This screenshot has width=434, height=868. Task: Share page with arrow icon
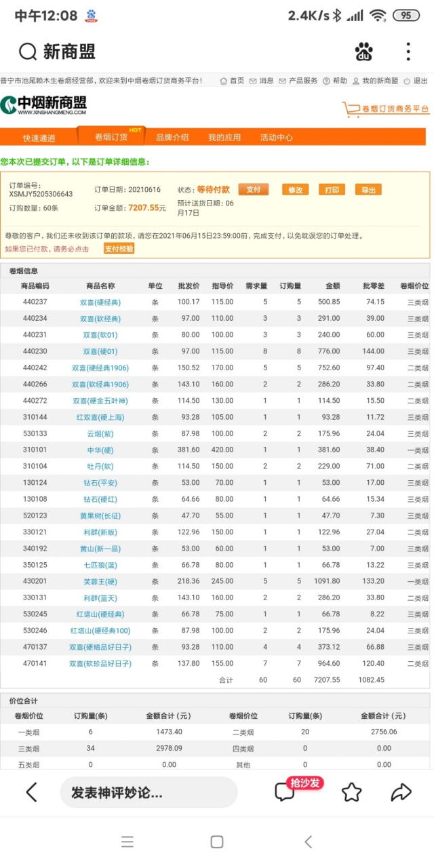(401, 792)
